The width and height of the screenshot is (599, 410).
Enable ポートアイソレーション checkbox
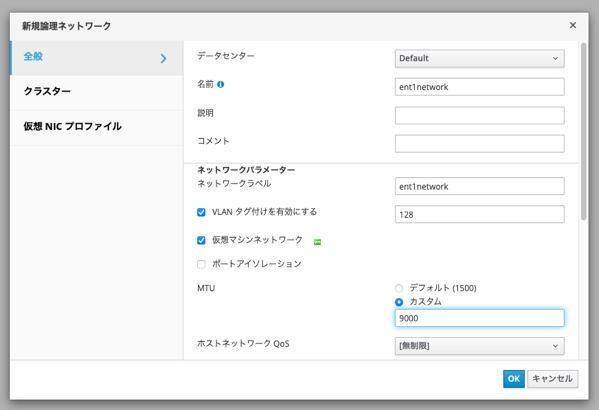point(201,264)
